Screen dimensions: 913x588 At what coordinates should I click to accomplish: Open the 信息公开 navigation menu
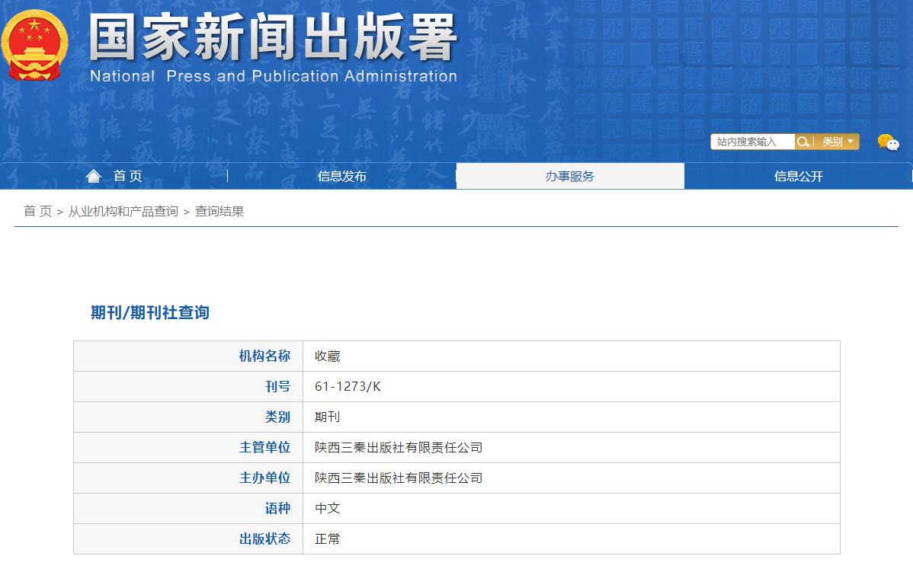pos(797,175)
